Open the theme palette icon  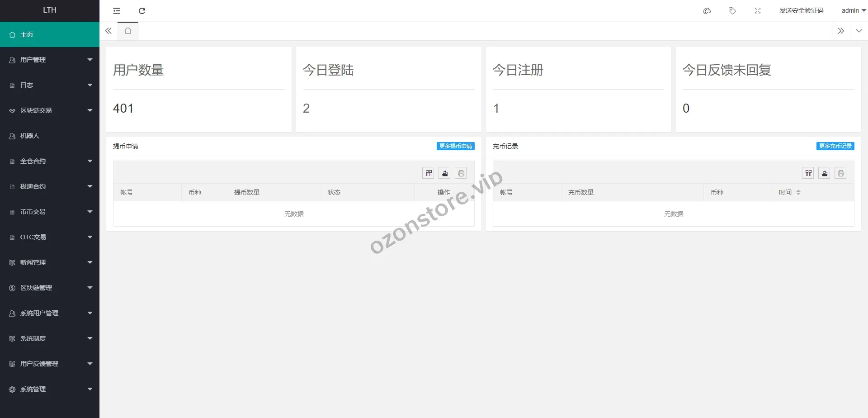tap(707, 11)
